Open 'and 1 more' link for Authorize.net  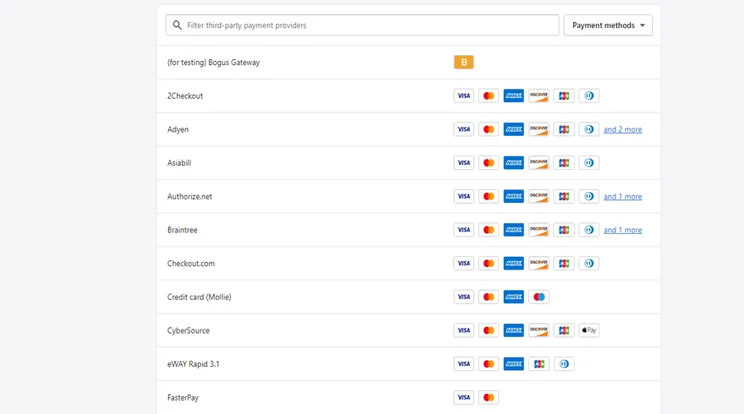pos(623,196)
